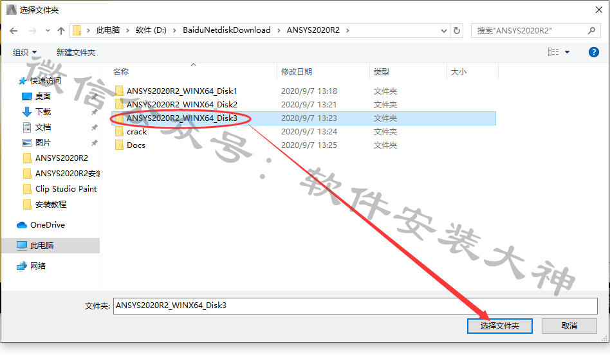Click the crack folder icon
Viewport: 610px width, 364px height.
[119, 132]
